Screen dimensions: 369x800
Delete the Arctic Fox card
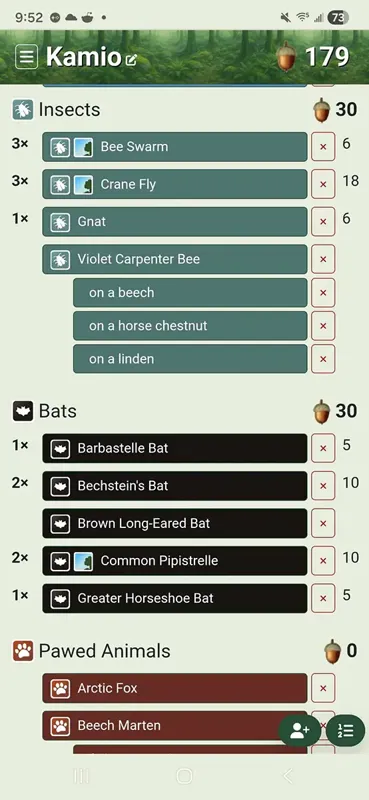323,688
